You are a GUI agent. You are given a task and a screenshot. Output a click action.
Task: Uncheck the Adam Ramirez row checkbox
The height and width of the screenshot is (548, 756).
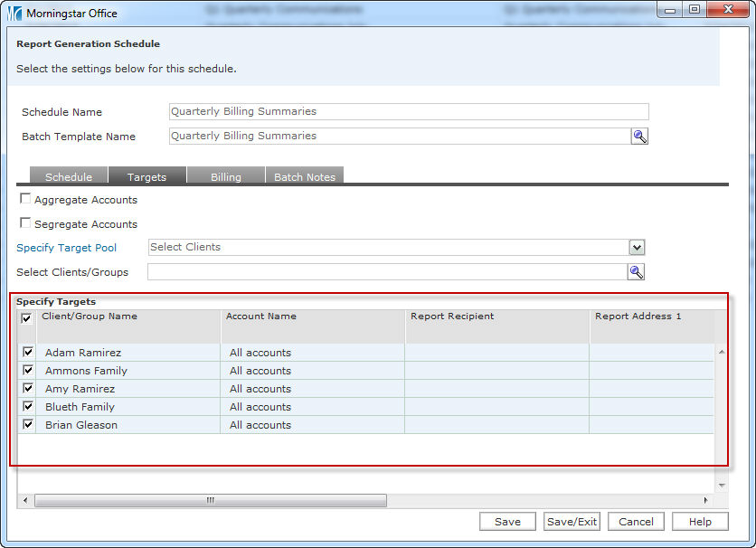click(x=28, y=352)
